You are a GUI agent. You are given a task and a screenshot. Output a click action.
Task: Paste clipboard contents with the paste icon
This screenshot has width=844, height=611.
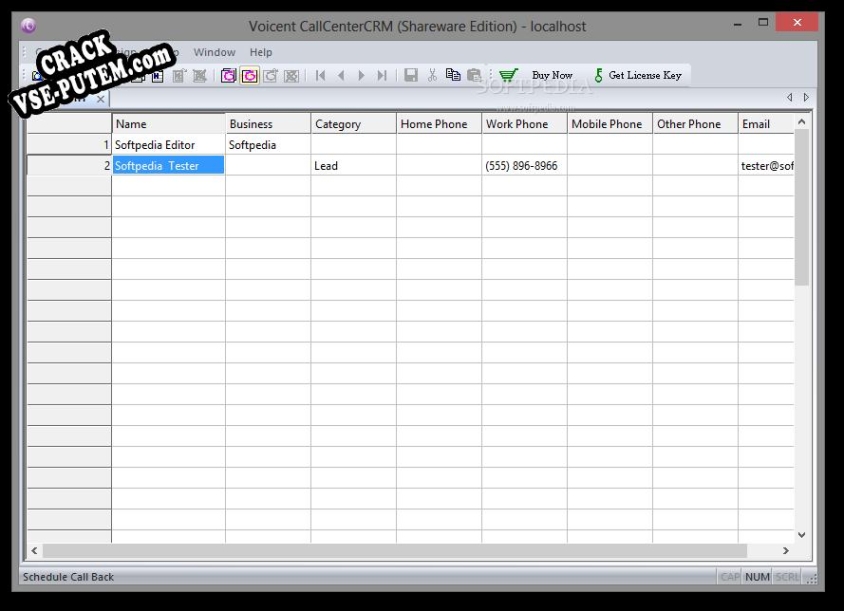pos(474,74)
